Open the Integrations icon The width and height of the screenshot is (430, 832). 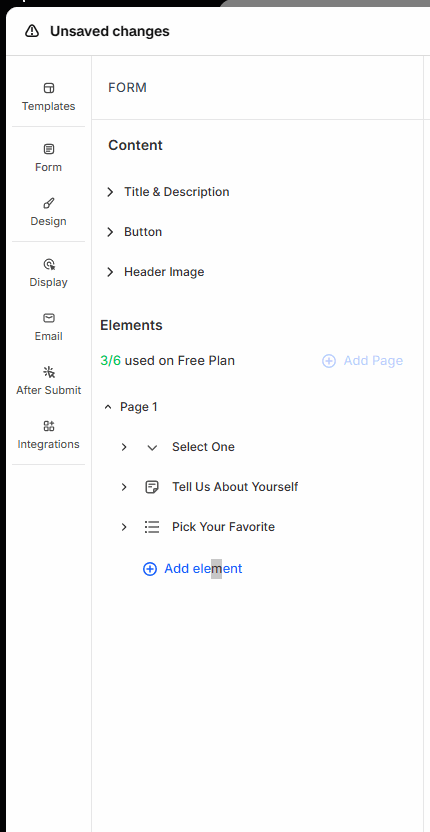tap(49, 426)
